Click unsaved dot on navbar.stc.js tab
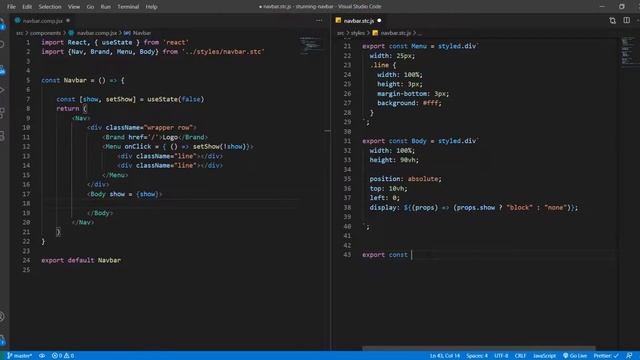 point(379,20)
